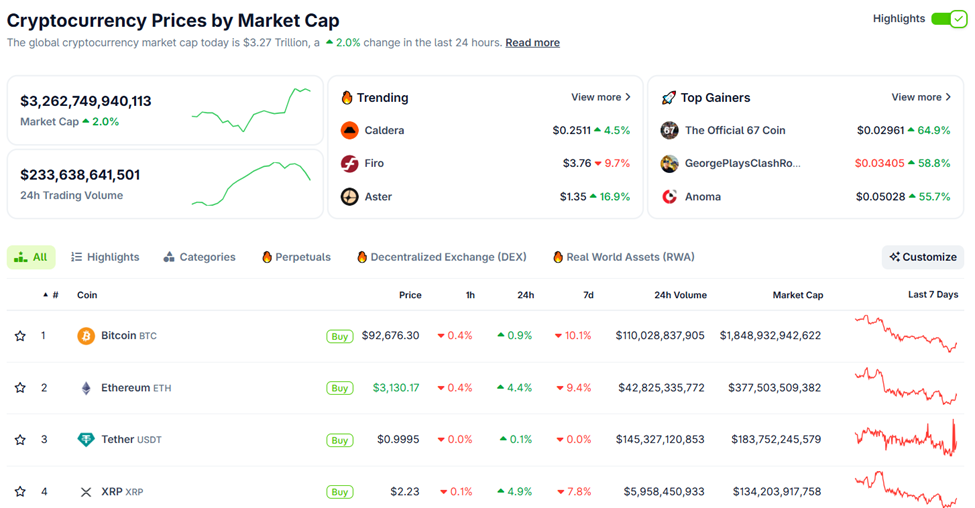Screen dimensions: 975x508
Task: Expand Trending list via View more
Action: click(601, 97)
